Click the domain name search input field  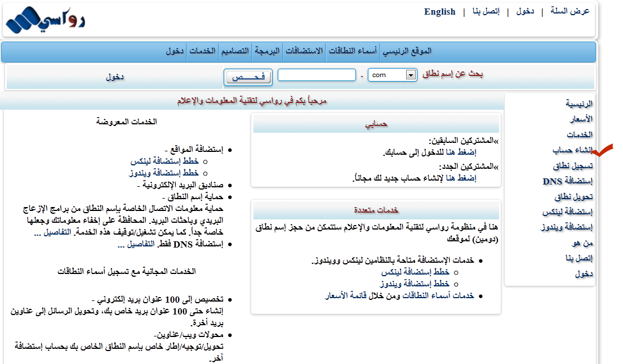click(317, 75)
